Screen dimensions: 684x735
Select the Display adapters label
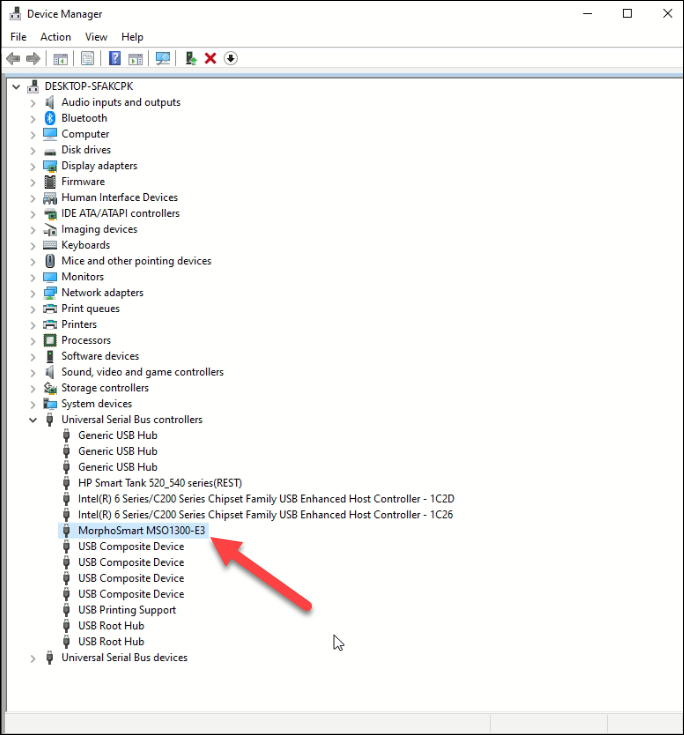(99, 165)
